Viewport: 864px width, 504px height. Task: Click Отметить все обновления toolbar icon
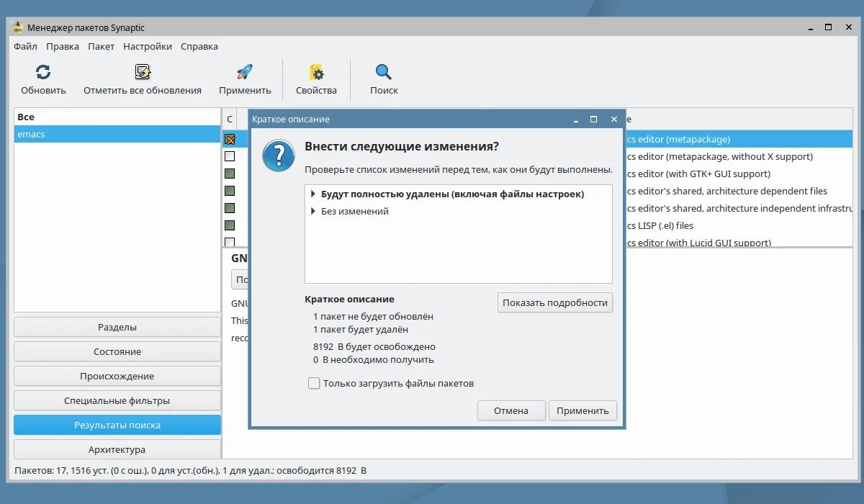(x=143, y=72)
